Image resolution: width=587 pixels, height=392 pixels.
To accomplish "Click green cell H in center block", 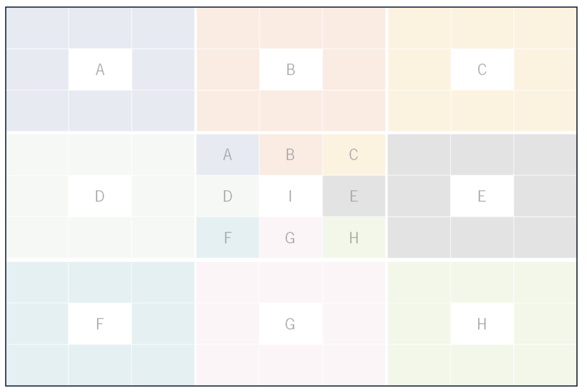I will (x=354, y=237).
